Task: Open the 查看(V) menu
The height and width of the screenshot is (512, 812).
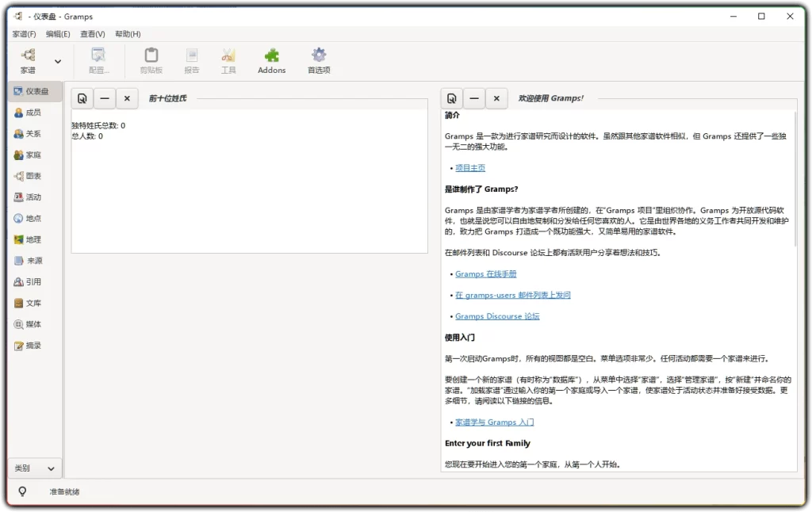Action: (x=91, y=34)
